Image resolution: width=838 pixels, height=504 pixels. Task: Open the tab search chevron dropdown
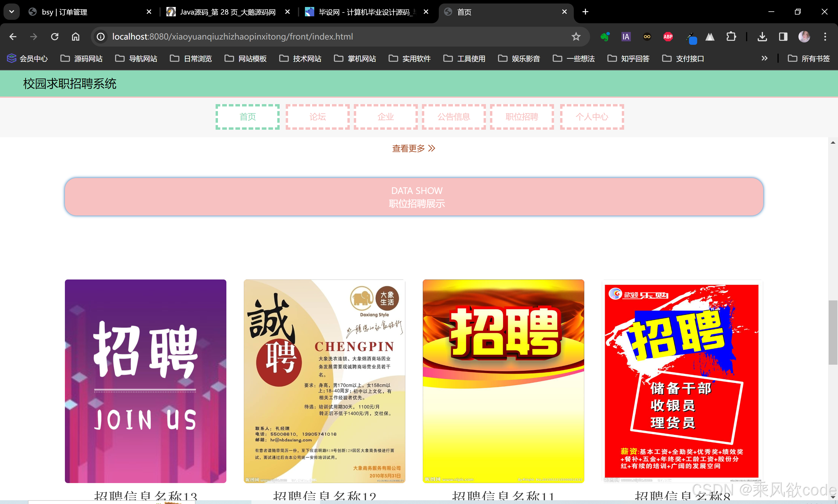(11, 12)
